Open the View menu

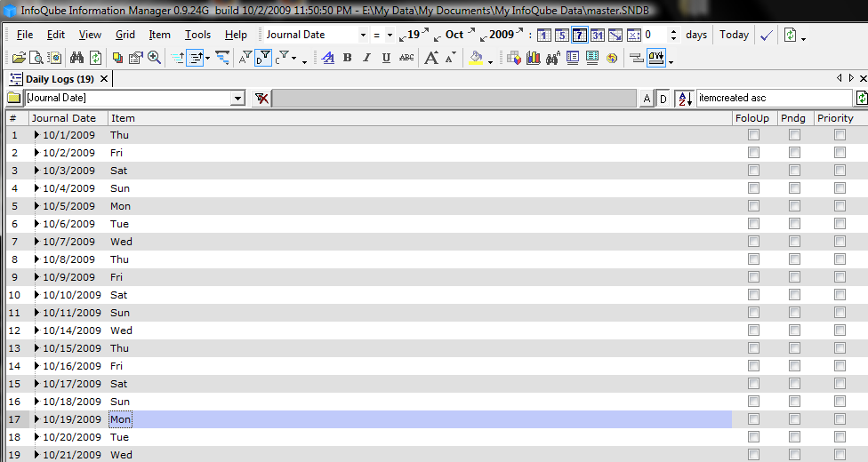point(90,35)
